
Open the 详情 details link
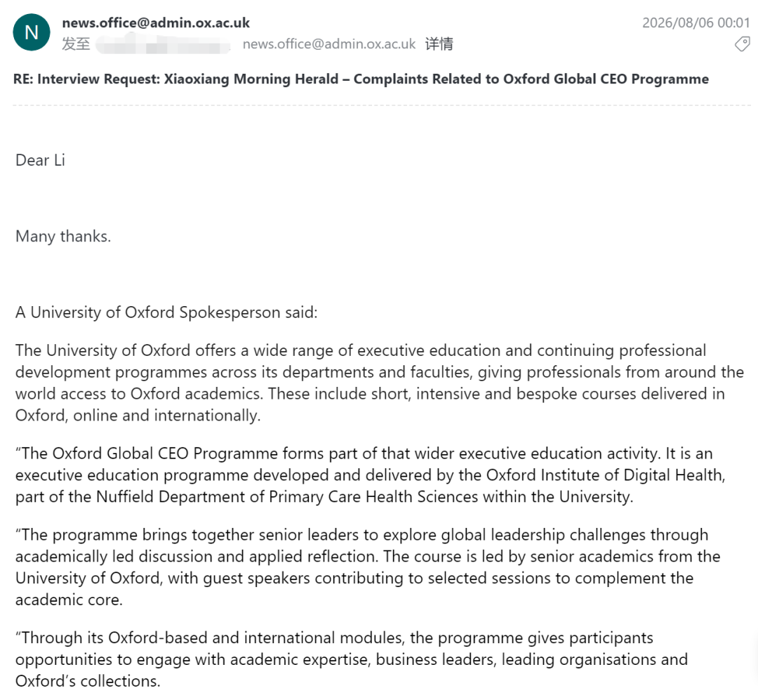click(x=439, y=44)
